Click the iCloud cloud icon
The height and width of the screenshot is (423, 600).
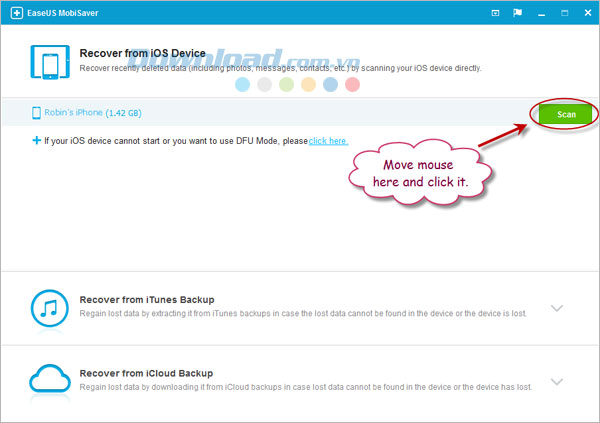50,379
